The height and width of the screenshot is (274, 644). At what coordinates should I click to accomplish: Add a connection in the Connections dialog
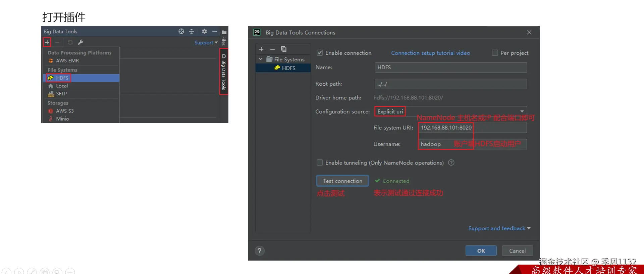tap(261, 49)
